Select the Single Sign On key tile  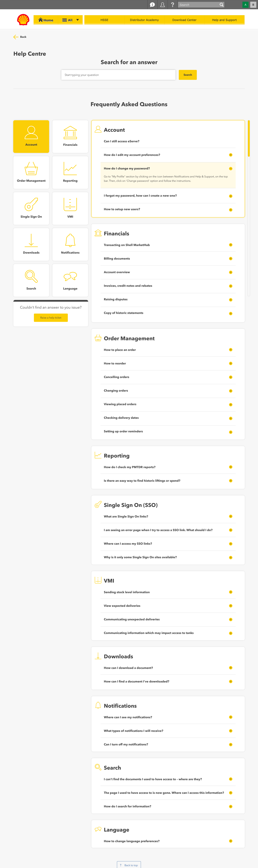(x=31, y=208)
